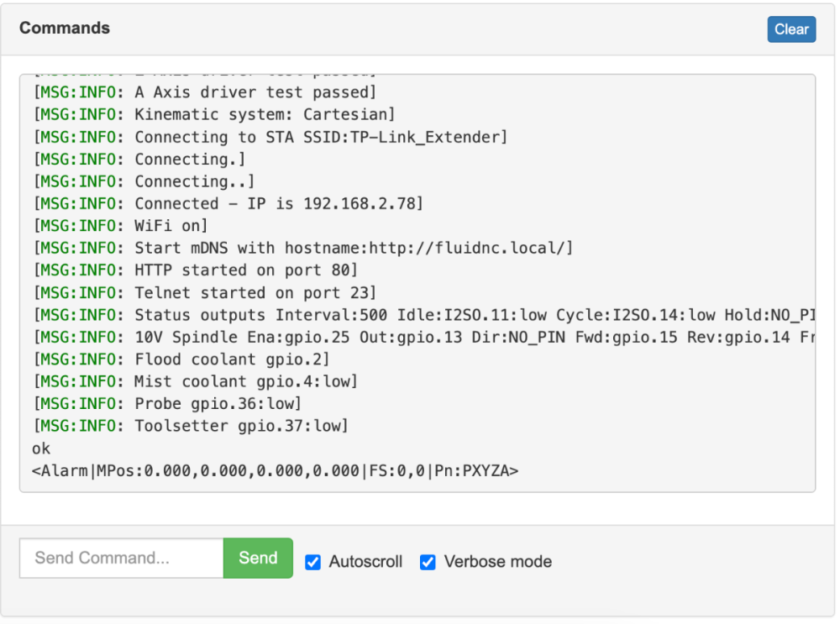Send the typed command
The width and height of the screenshot is (840, 624).
tap(258, 558)
